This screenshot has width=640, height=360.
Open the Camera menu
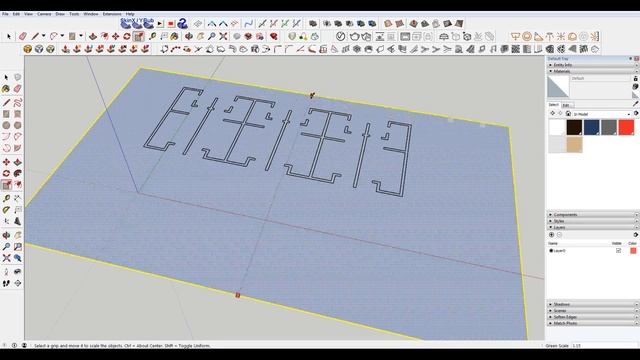click(x=44, y=14)
